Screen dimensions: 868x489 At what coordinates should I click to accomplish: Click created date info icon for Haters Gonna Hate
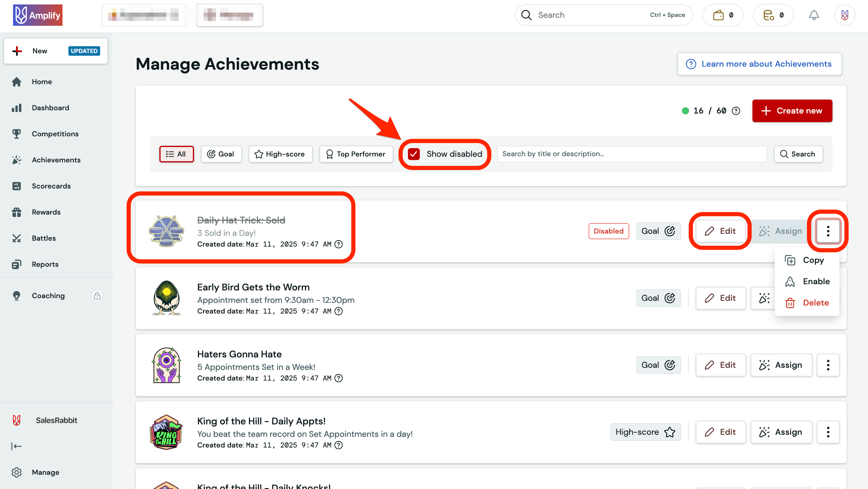click(x=339, y=378)
